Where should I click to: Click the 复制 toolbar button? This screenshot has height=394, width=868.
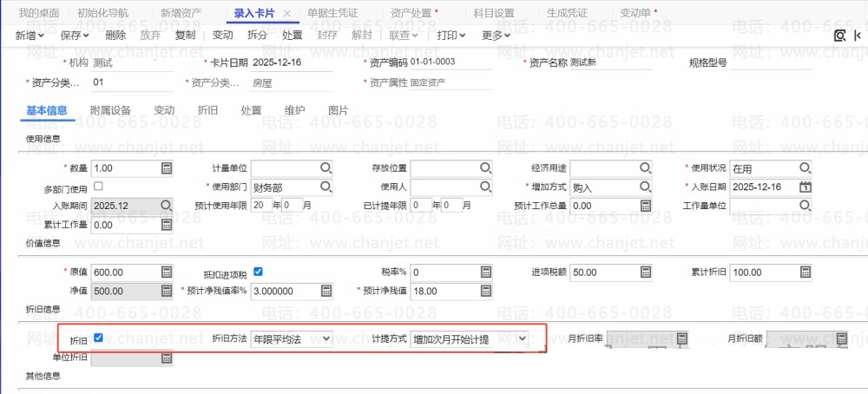[x=186, y=36]
